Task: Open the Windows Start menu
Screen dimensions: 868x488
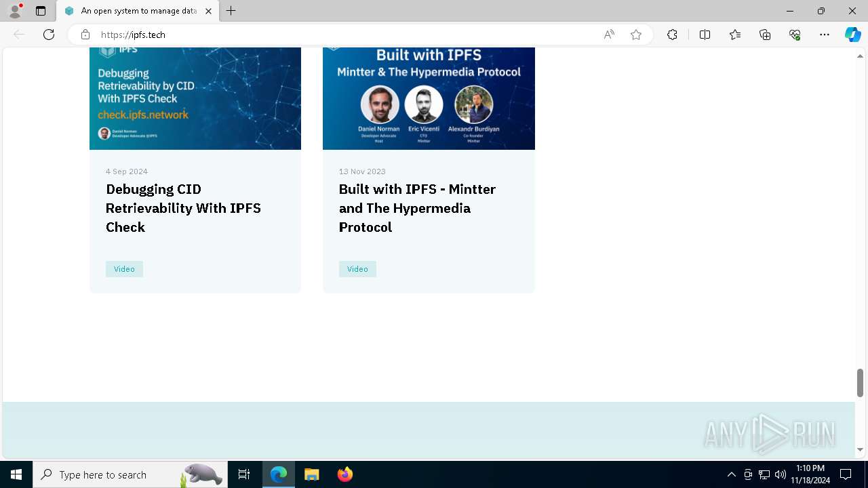Action: tap(16, 474)
